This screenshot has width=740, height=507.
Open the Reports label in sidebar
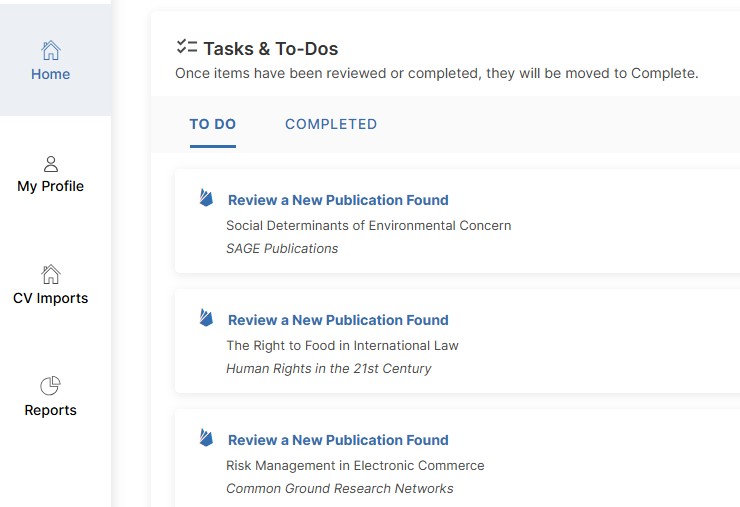pyautogui.click(x=50, y=410)
